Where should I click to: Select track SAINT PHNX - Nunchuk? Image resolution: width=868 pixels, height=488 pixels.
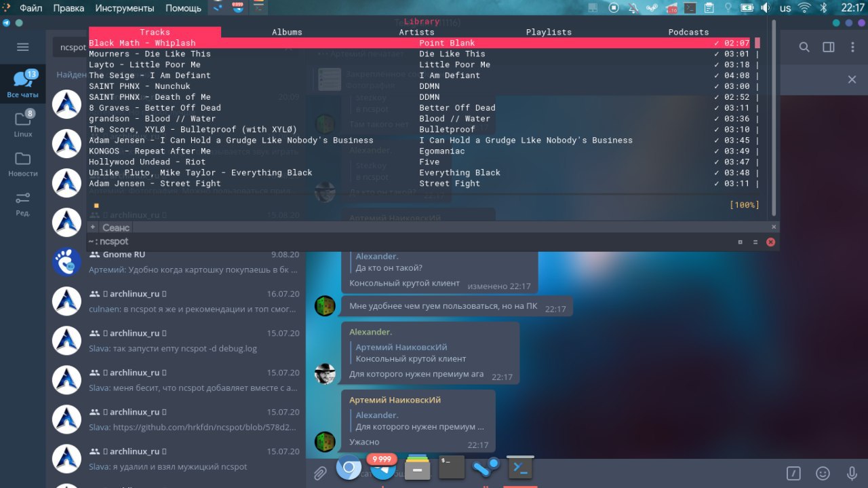(x=140, y=86)
